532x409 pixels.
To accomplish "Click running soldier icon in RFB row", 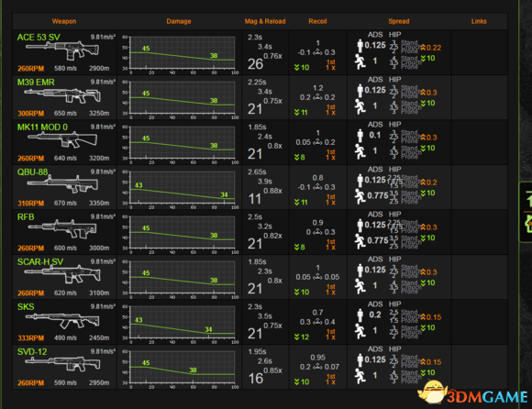I will point(360,241).
